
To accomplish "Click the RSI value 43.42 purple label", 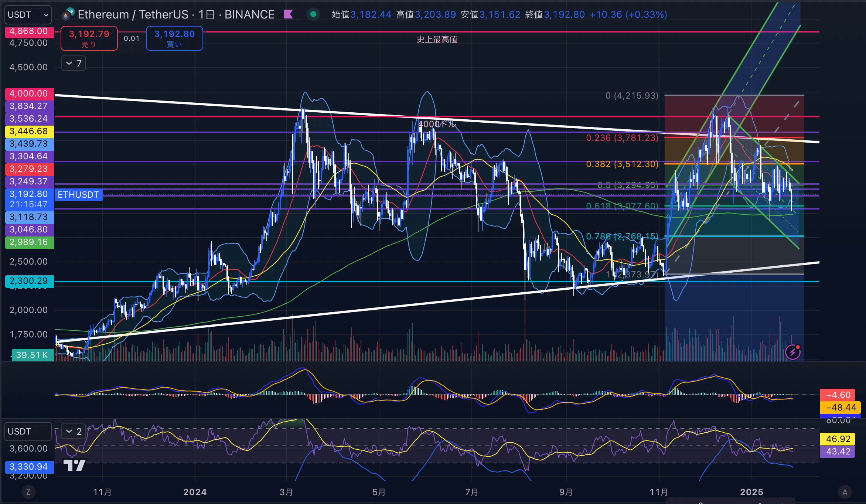I will point(838,452).
